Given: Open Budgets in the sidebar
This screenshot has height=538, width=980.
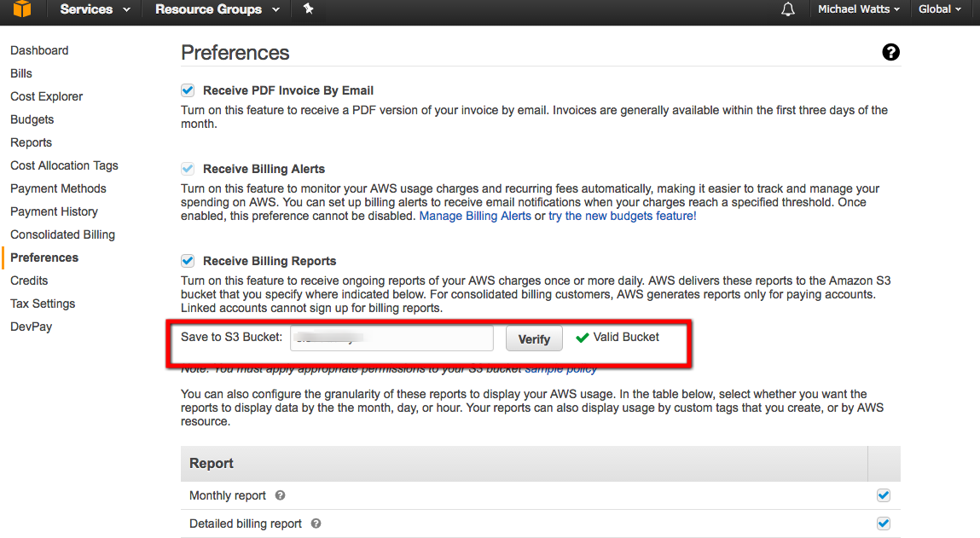Looking at the screenshot, I should point(32,119).
